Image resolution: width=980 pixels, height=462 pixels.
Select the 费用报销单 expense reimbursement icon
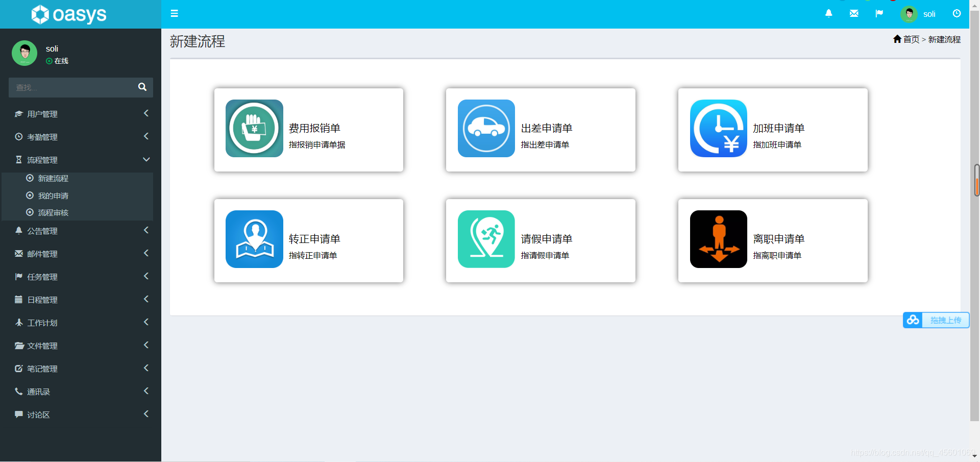coord(254,129)
